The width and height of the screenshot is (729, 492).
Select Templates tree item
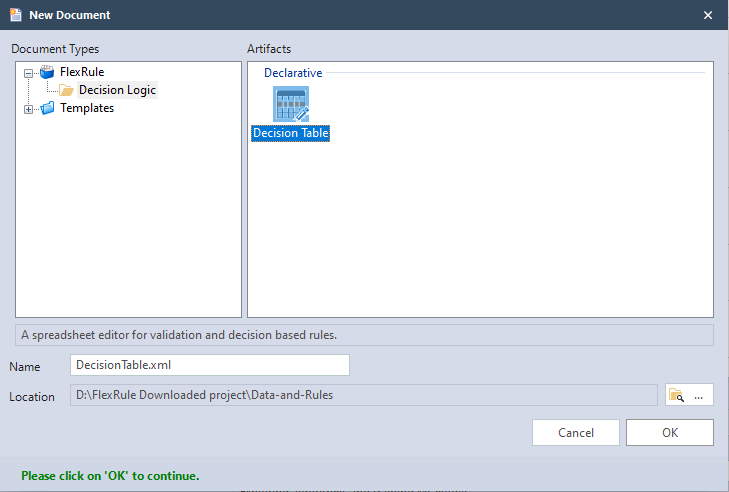[x=87, y=108]
